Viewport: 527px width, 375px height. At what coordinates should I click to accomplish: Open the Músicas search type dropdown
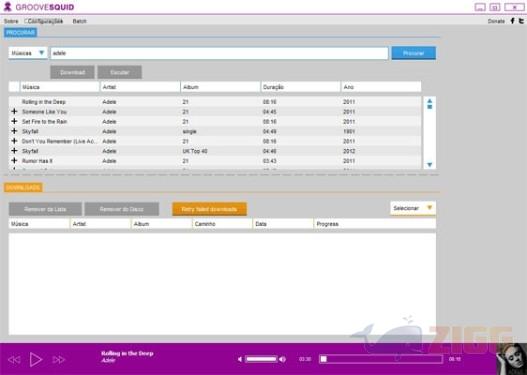tap(28, 53)
